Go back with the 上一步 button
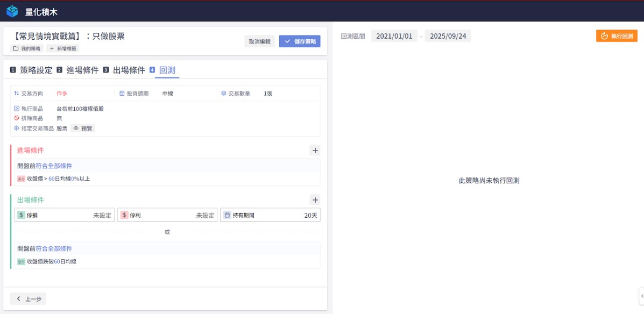 29,299
